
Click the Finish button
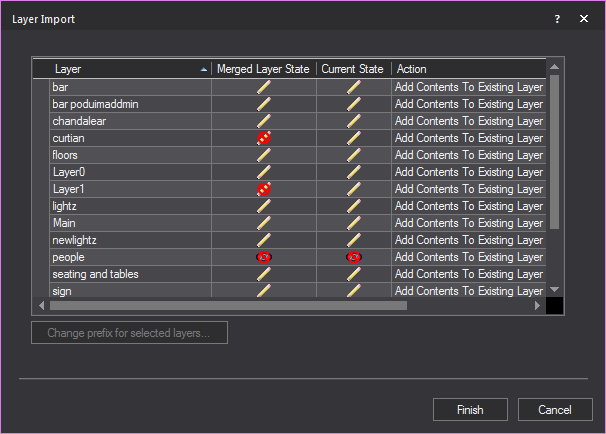[470, 410]
